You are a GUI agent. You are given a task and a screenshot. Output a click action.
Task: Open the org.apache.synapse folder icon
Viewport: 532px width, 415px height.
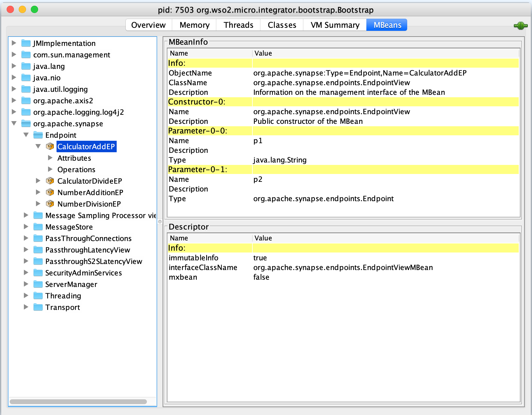[26, 124]
